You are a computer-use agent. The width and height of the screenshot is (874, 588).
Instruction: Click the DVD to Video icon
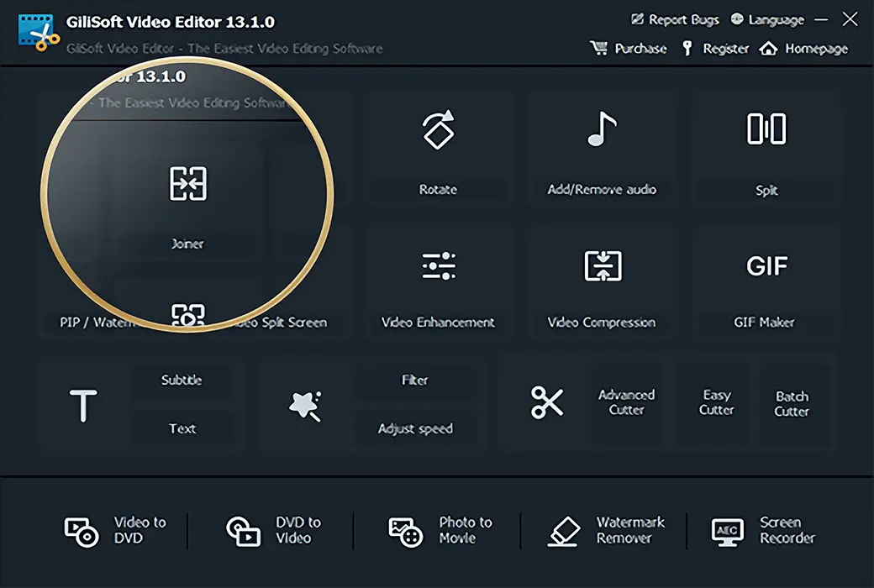[243, 531]
